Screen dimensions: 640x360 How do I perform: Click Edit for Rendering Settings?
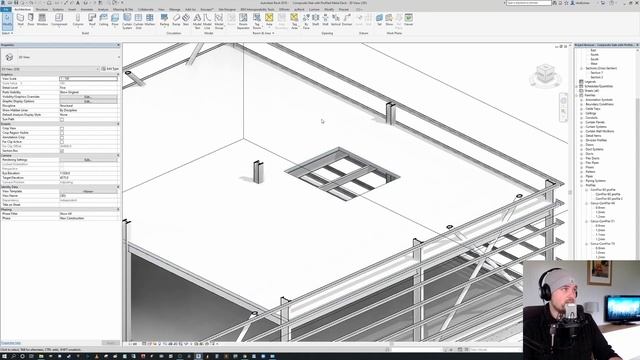[88, 160]
